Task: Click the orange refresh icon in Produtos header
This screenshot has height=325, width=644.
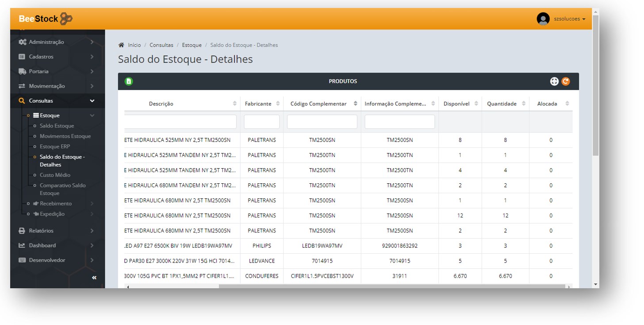Action: [x=566, y=81]
